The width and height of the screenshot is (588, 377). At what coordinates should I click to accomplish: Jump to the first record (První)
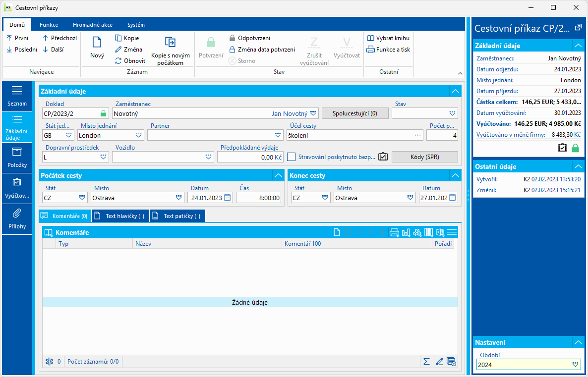click(x=18, y=38)
